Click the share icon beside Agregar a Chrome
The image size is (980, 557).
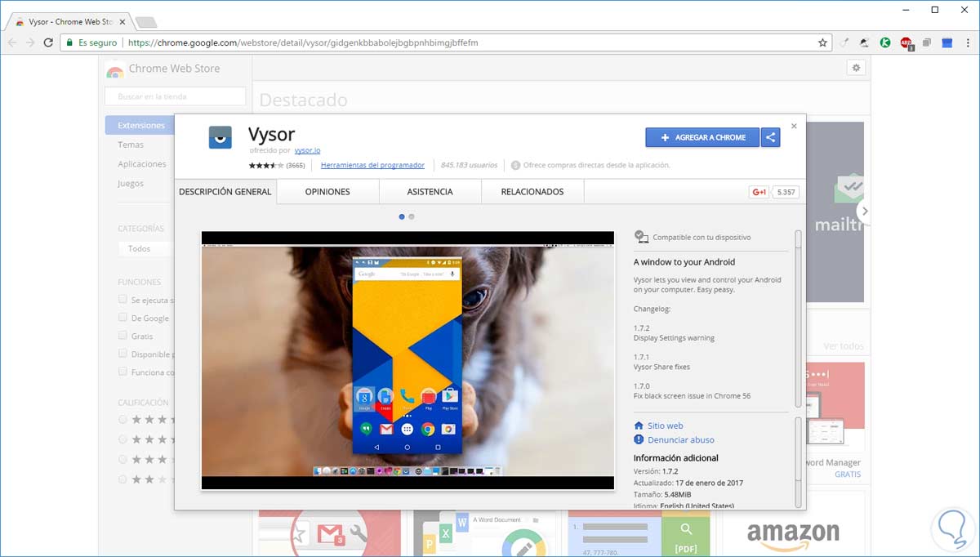click(770, 137)
